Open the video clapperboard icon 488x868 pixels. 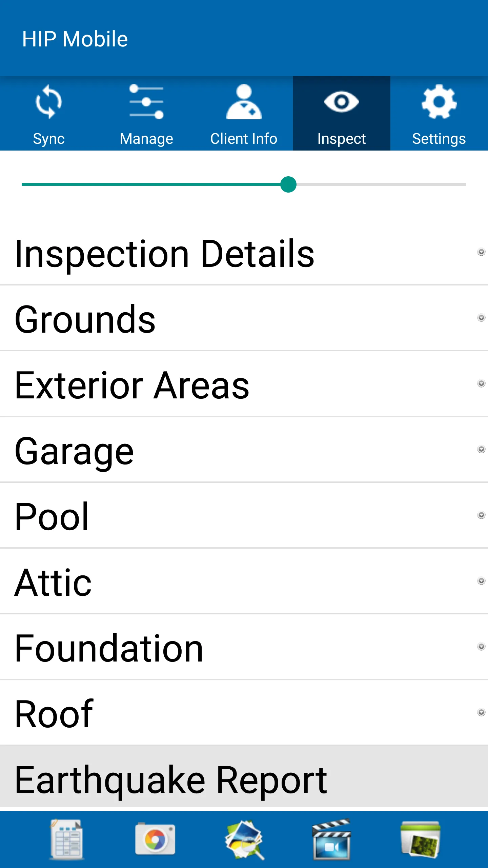tap(331, 840)
